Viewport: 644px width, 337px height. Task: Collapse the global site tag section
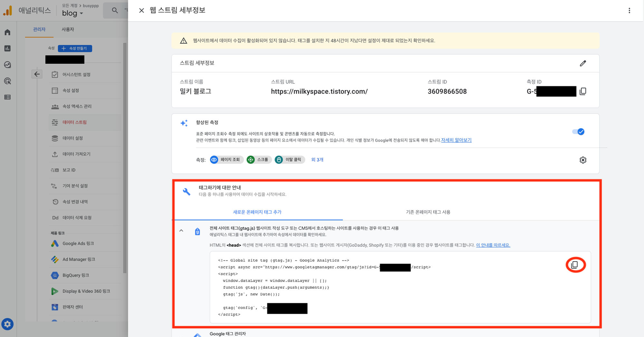[x=181, y=230]
